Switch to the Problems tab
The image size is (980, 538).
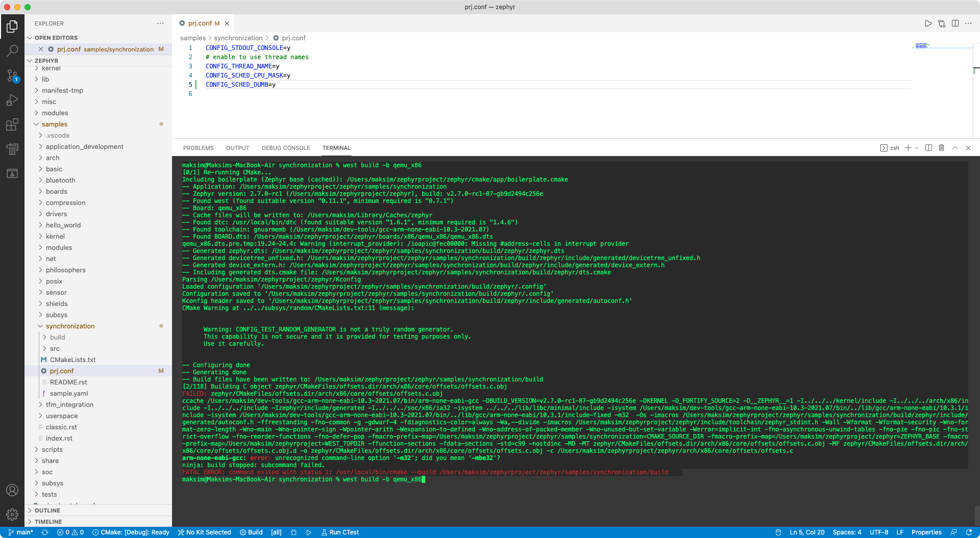(x=198, y=148)
